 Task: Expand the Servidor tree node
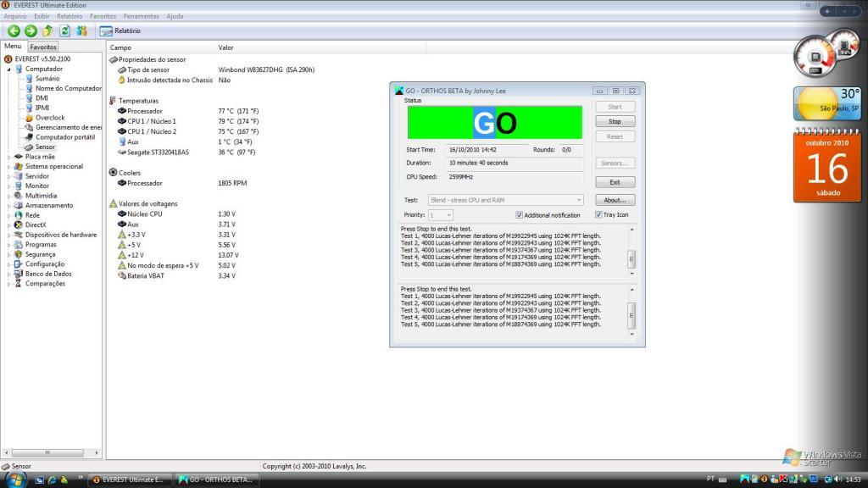(x=8, y=176)
